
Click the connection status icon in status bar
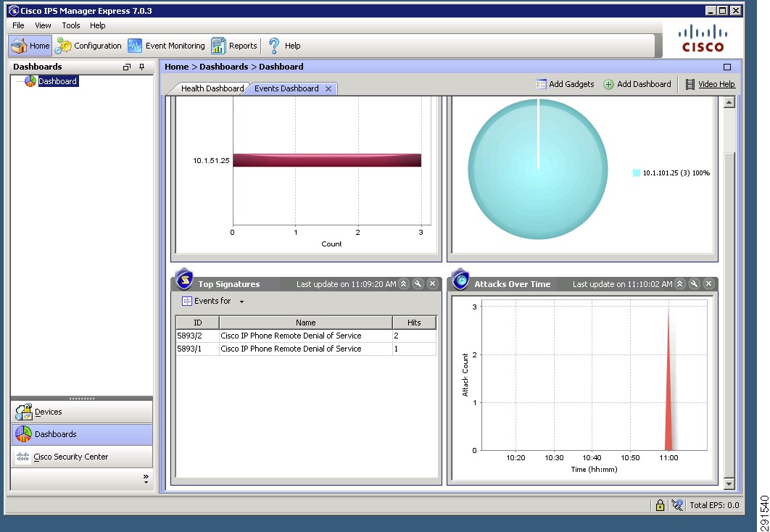pyautogui.click(x=677, y=505)
